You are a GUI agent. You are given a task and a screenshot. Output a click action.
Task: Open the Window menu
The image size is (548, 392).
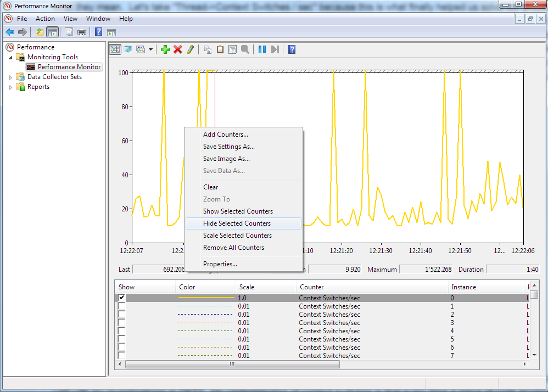[98, 19]
